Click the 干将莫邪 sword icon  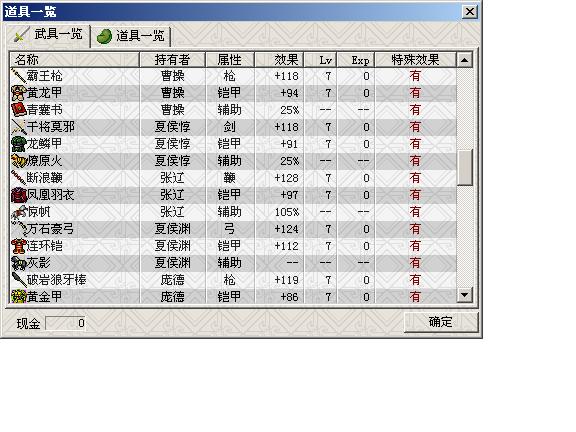(x=18, y=127)
